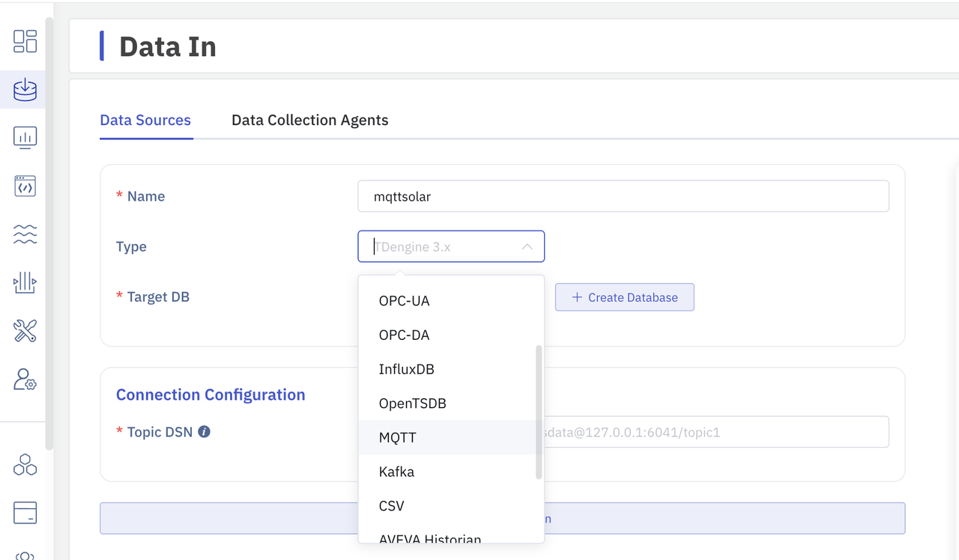Viewport: 959px width, 560px height.
Task: Click the hexagon cluster sidebar icon
Action: tap(25, 464)
